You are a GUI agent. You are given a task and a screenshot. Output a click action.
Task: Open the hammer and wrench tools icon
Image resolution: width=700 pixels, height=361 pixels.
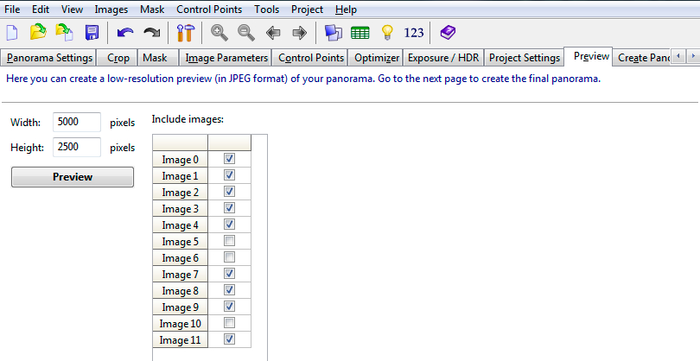coord(186,33)
